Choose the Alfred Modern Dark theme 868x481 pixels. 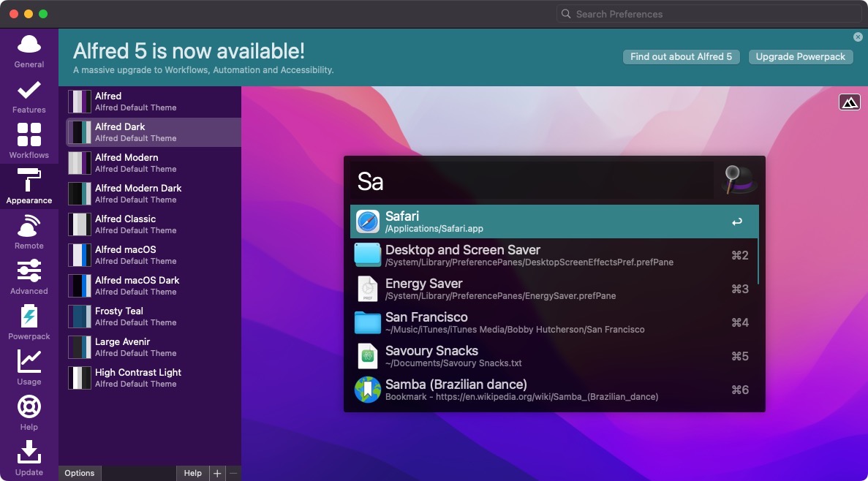[154, 194]
